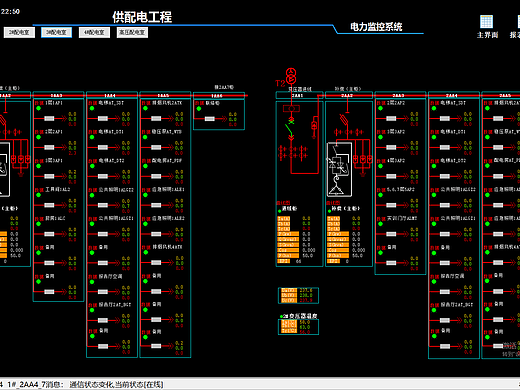Click the 2#变压器温度 values panel
520x390 pixels.
298,327
